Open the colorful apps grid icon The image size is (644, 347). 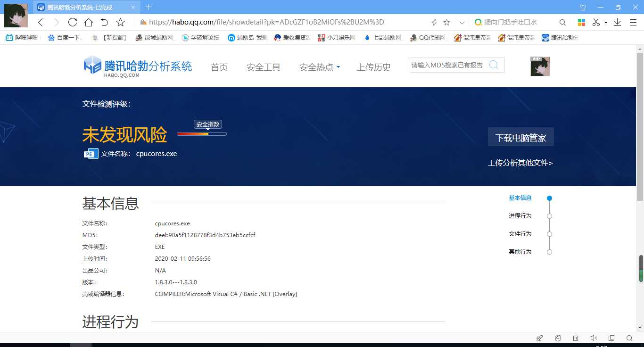581,22
